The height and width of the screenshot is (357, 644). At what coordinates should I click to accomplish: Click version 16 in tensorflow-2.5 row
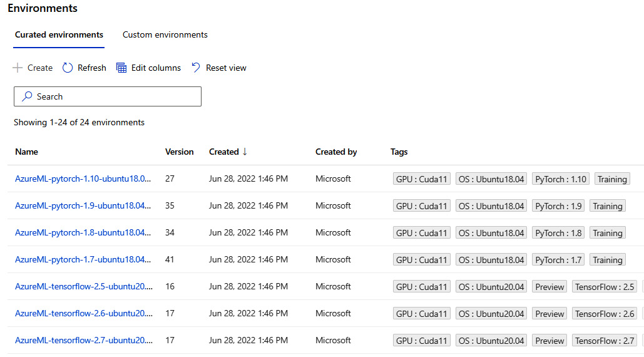click(170, 286)
